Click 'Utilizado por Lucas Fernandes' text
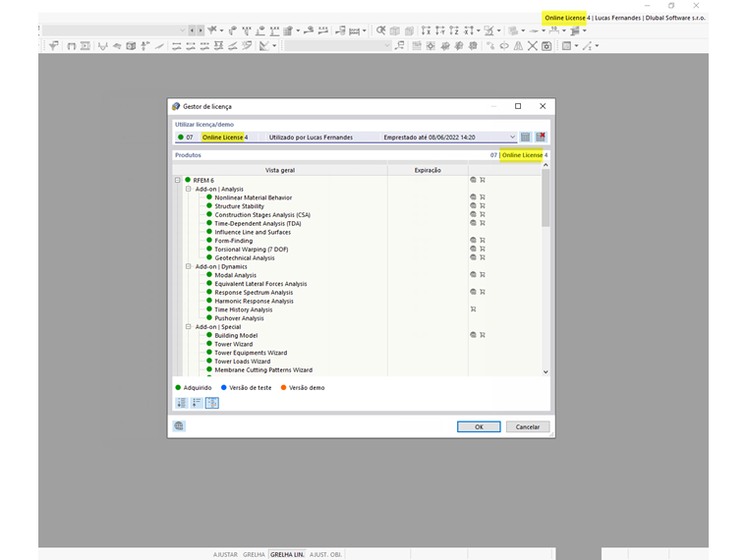 [x=312, y=138]
